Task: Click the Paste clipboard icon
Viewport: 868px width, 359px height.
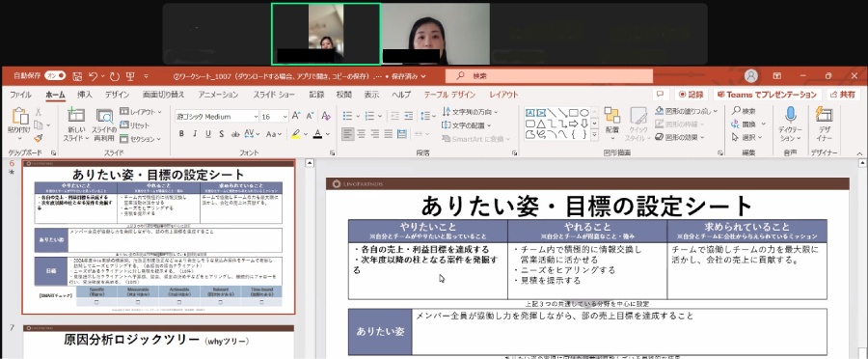Action: tap(20, 117)
